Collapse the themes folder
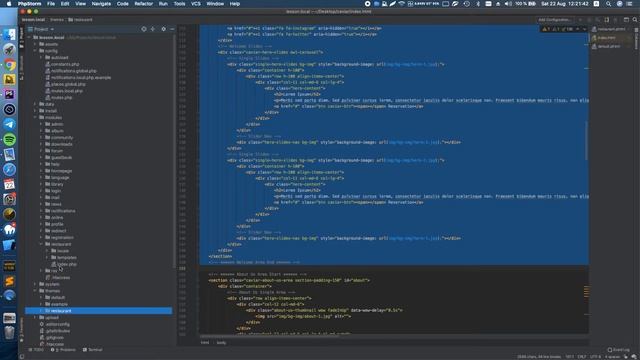 click(35, 291)
